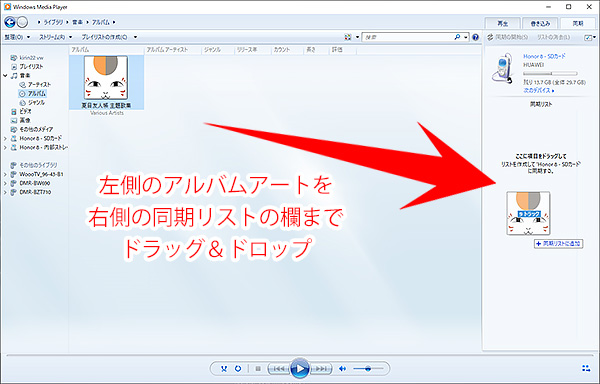The image size is (600, 384).
Task: Open the 再生 tab
Action: [502, 23]
